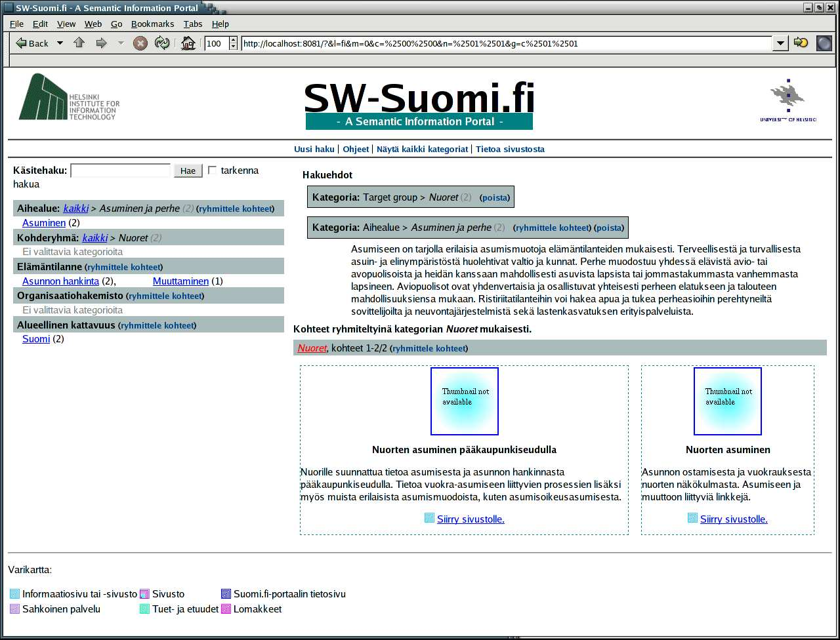Image resolution: width=840 pixels, height=640 pixels.
Task: Click ryhmittele kohteet in Asuminen ja perhe criterion box
Action: 552,228
